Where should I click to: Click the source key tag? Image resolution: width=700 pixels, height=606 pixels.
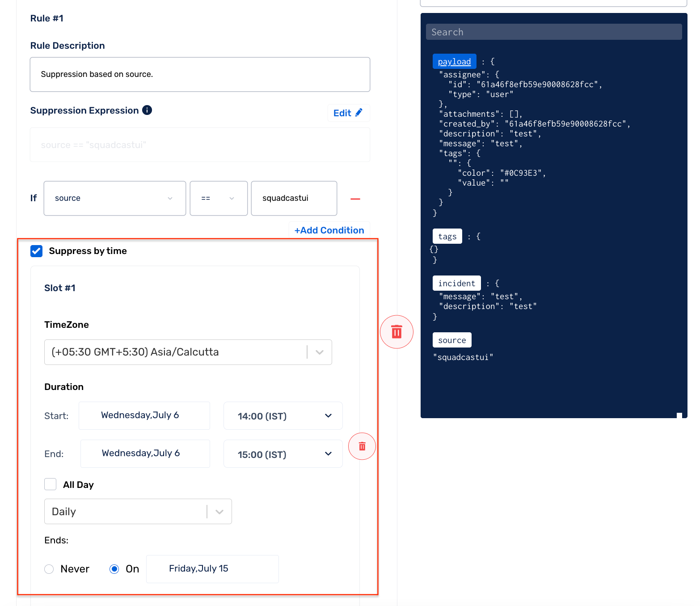[x=452, y=340]
